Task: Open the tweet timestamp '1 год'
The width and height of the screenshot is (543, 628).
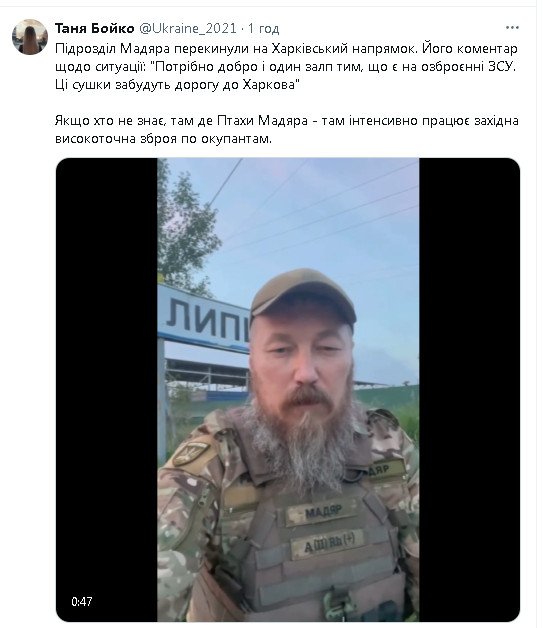Action: (x=263, y=29)
